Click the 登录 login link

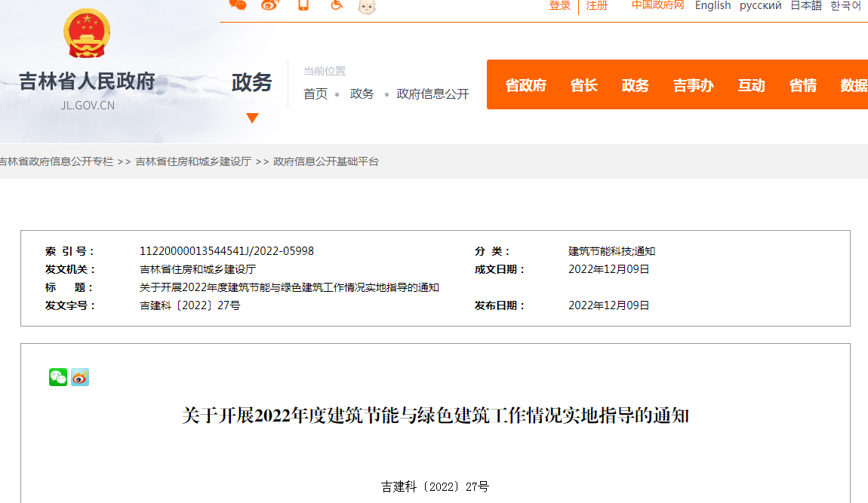559,6
